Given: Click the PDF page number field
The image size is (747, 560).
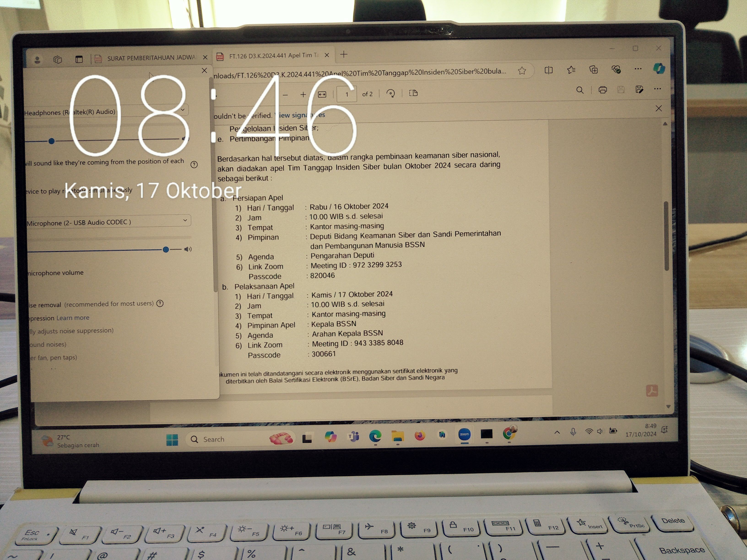Looking at the screenshot, I should pyautogui.click(x=347, y=94).
